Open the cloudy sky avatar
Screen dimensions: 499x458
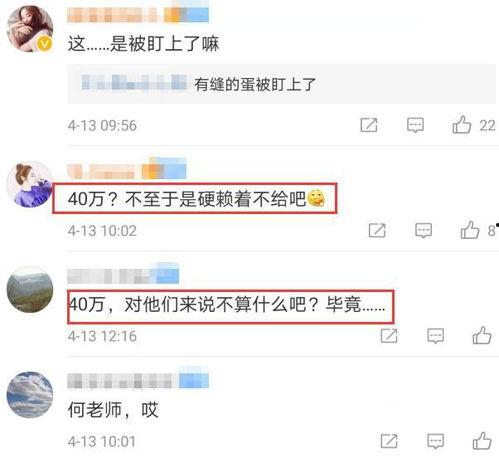coord(30,395)
